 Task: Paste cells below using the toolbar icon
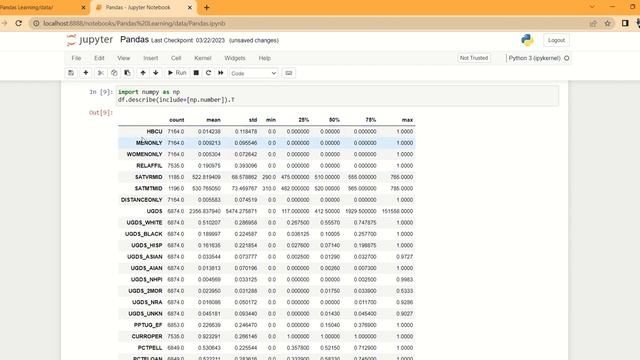(127, 73)
